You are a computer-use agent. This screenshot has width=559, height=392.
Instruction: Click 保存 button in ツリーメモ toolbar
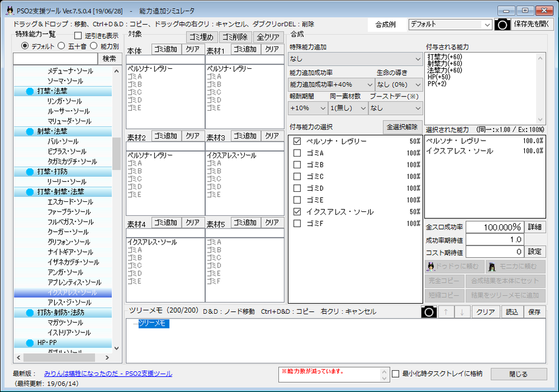point(534,312)
